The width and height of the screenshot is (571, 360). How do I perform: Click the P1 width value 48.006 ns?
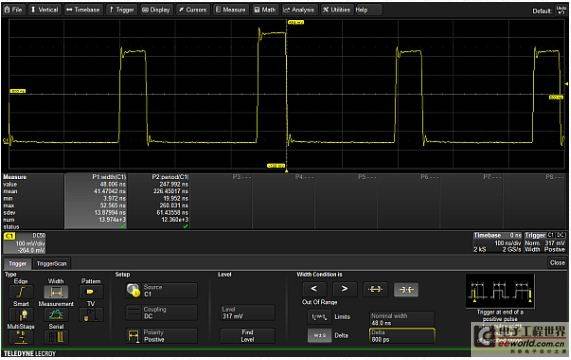point(113,184)
